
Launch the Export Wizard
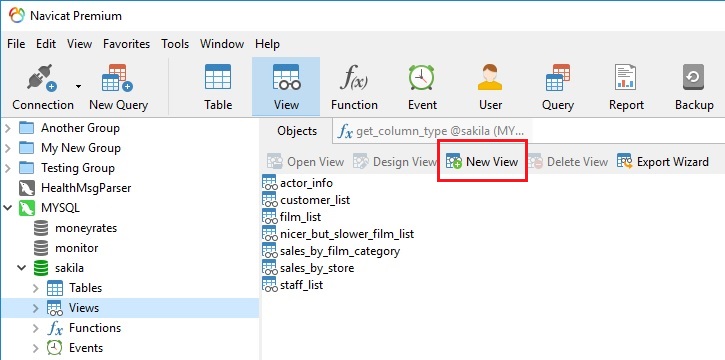click(x=663, y=162)
